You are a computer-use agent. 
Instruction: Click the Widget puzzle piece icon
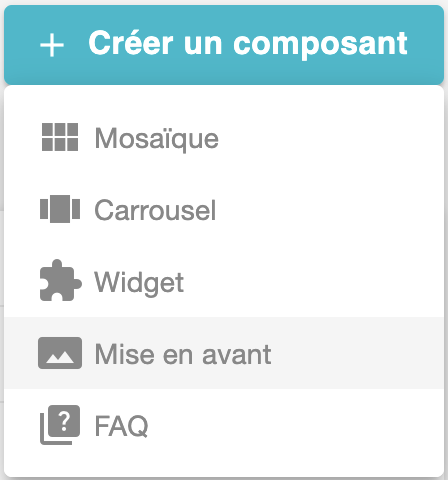point(60,280)
